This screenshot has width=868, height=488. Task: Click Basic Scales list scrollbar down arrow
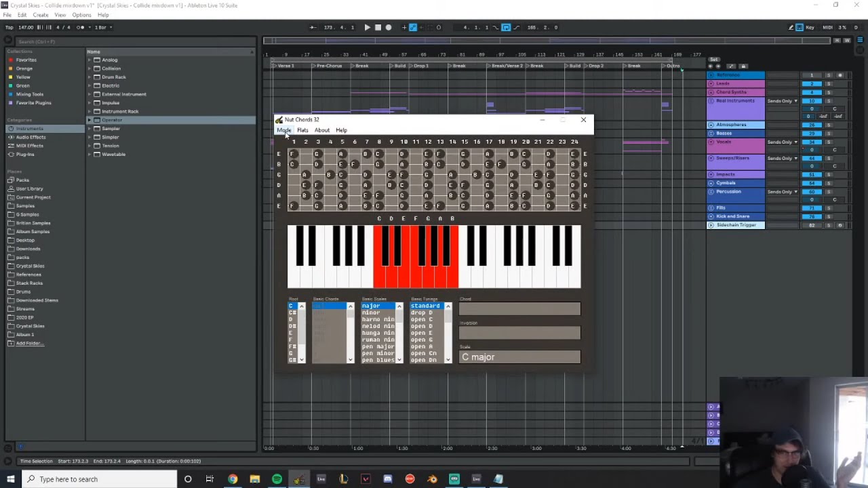pyautogui.click(x=399, y=359)
